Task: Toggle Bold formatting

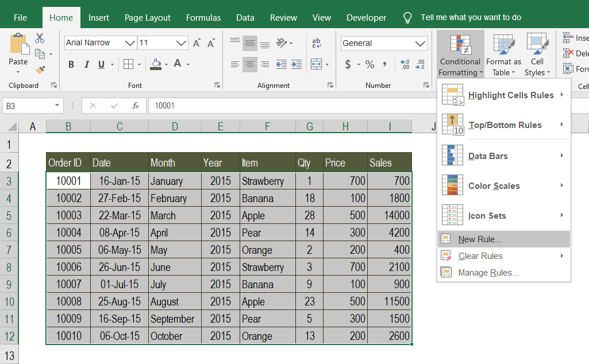Action: pyautogui.click(x=71, y=64)
